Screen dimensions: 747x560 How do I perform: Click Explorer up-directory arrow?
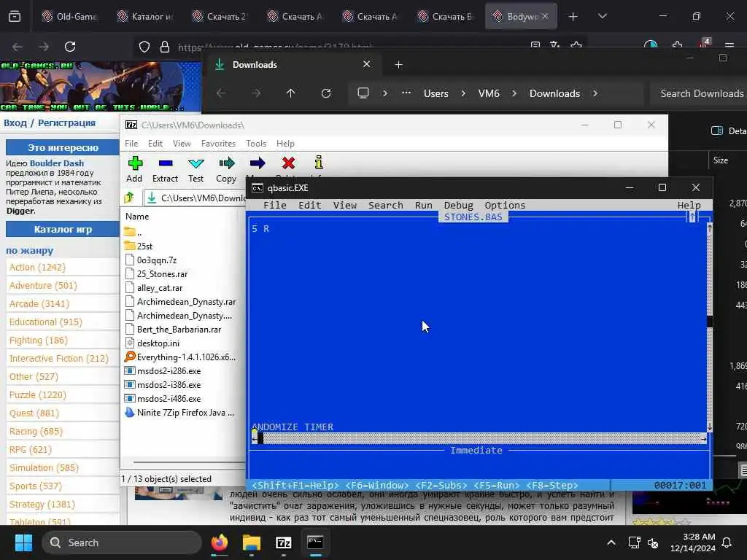pos(290,93)
